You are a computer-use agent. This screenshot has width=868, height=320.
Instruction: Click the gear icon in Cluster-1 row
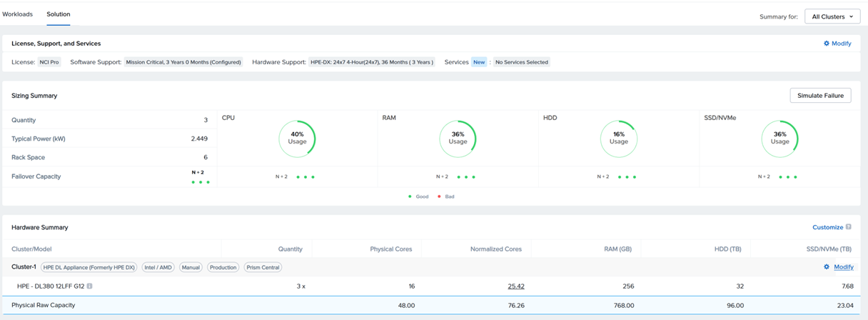point(827,267)
